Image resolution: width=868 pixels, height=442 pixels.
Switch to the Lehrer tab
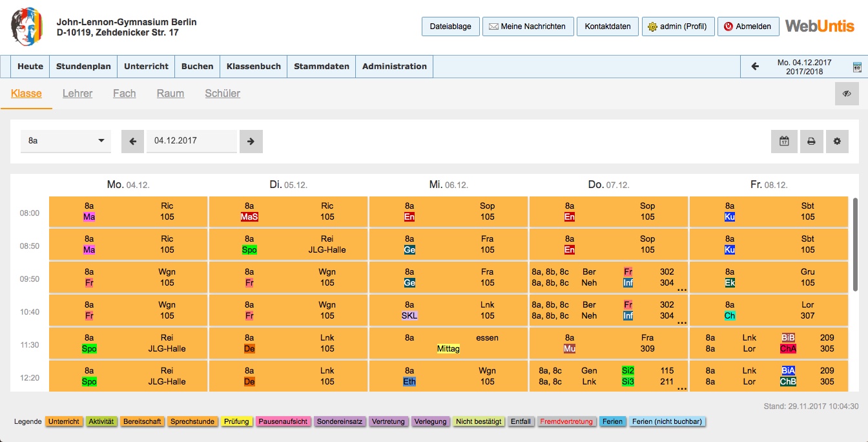click(x=77, y=94)
